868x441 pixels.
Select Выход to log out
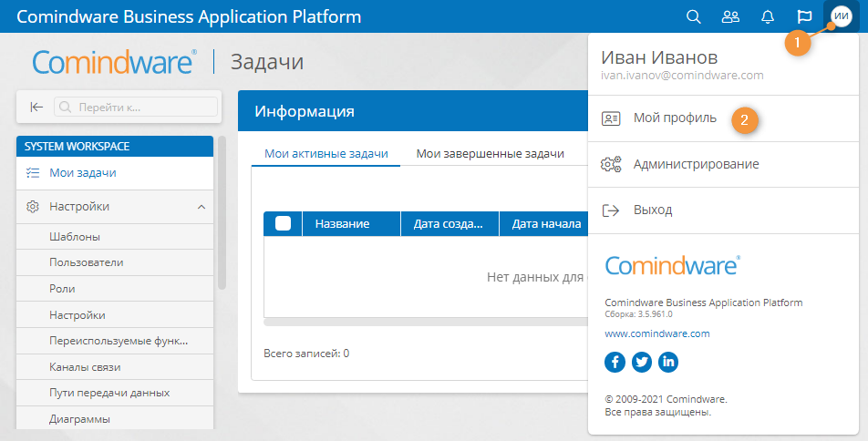click(x=723, y=210)
